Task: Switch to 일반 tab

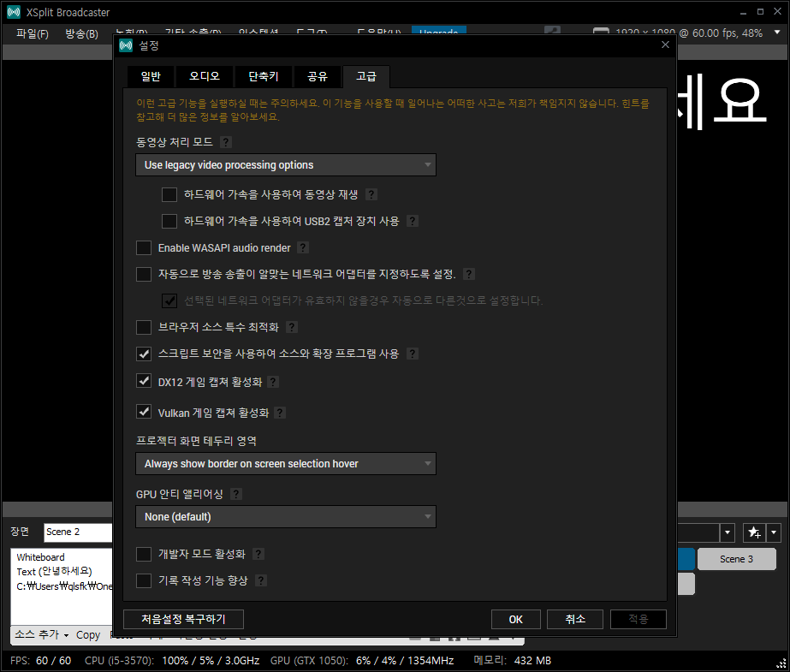Action: (x=151, y=76)
